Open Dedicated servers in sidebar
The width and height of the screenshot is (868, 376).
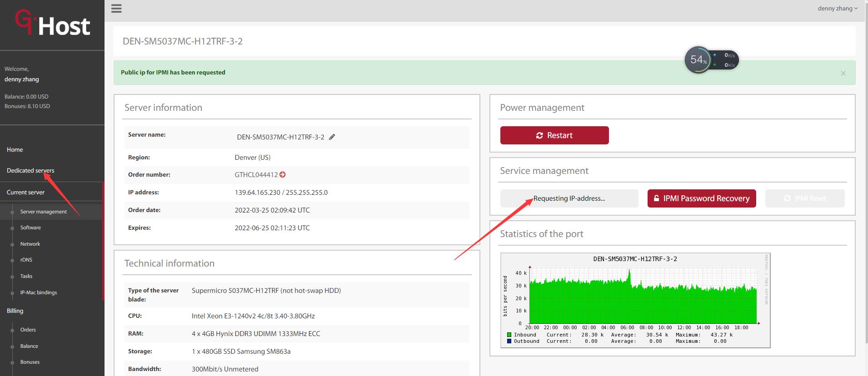[x=30, y=170]
